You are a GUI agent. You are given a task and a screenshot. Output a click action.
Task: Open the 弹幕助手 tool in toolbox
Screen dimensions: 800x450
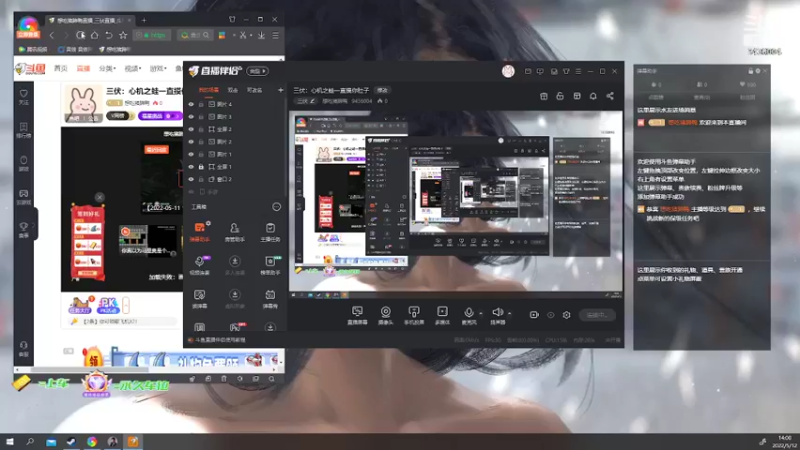pos(199,232)
